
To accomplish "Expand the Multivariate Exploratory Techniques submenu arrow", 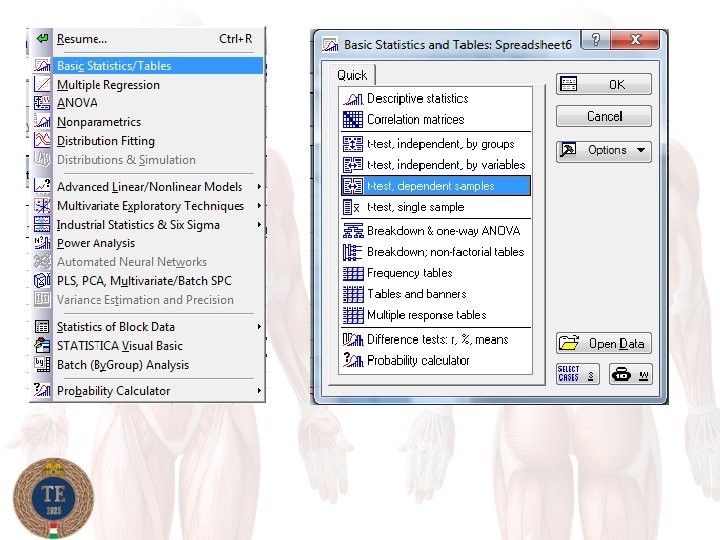I will tap(259, 205).
